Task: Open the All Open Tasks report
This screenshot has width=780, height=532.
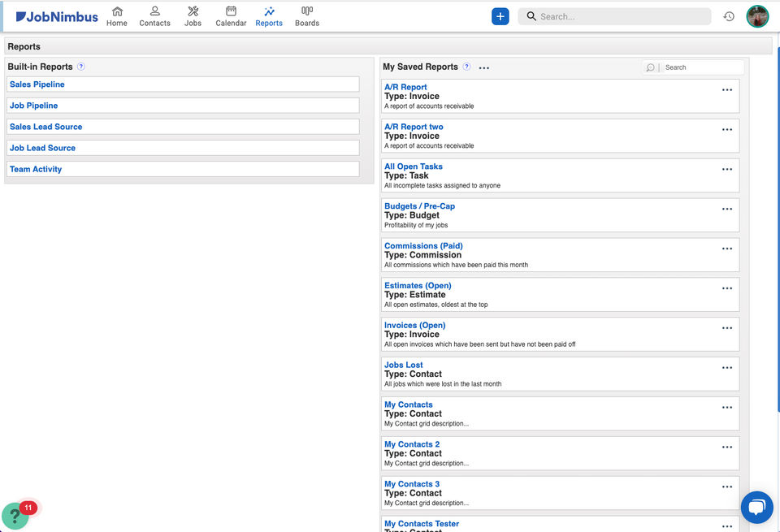Action: click(x=414, y=167)
